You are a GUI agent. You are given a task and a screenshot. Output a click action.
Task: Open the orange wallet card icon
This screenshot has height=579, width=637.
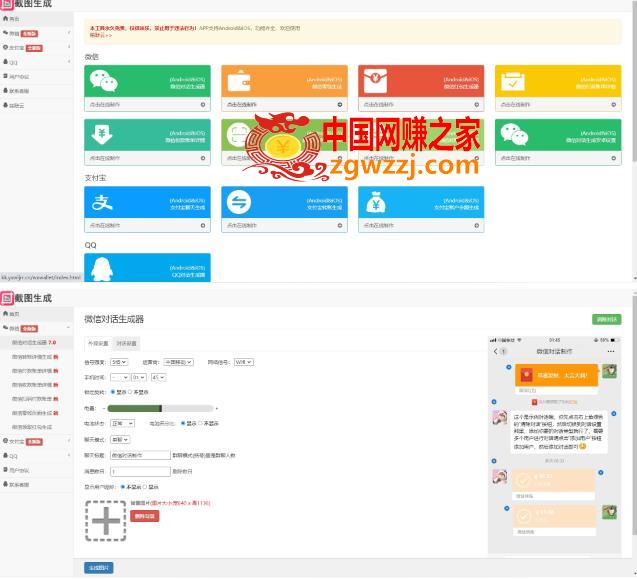pyautogui.click(x=239, y=81)
